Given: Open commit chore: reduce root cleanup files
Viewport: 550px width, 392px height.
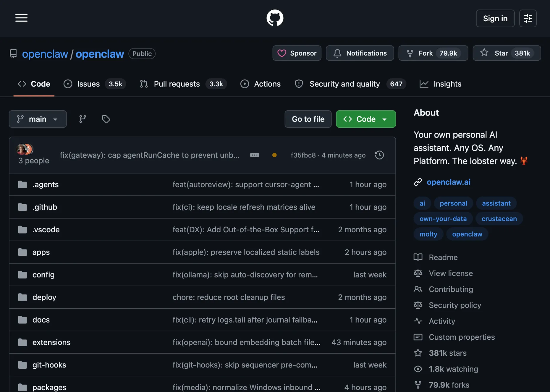Looking at the screenshot, I should click(x=229, y=297).
